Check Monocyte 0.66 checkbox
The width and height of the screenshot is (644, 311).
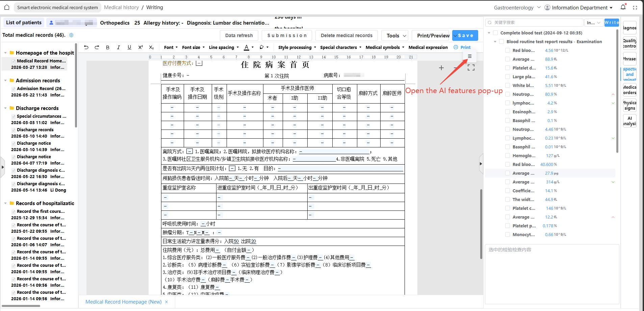click(x=508, y=234)
